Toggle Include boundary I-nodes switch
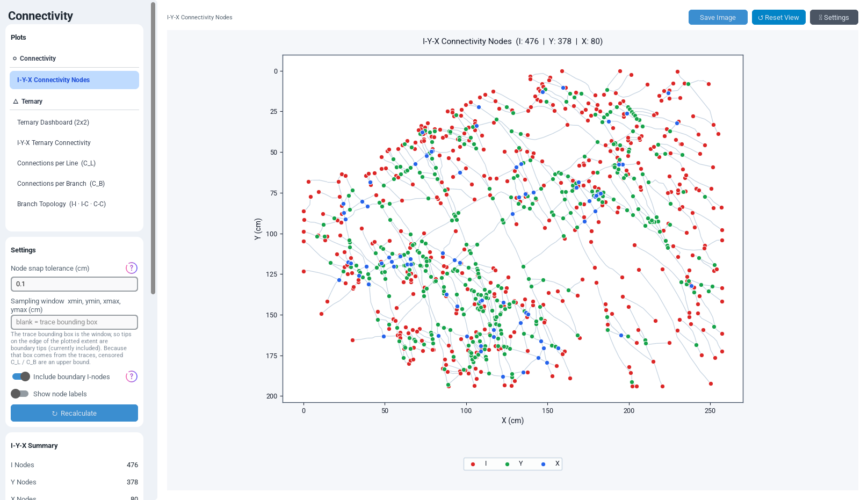Screen dimensions: 868x500 (x=21, y=376)
